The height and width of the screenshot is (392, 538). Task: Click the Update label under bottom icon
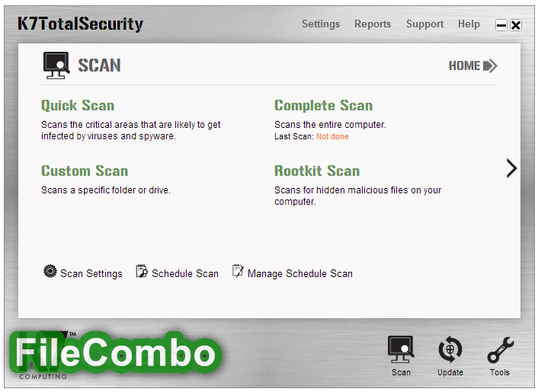(450, 372)
